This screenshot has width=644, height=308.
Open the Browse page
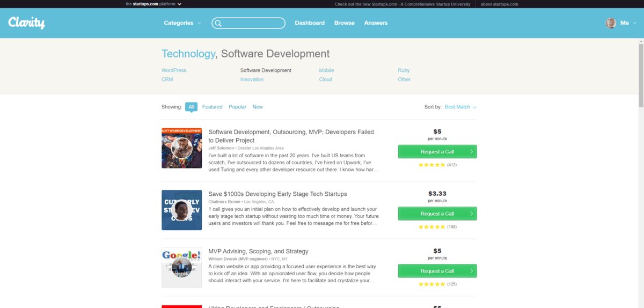click(x=345, y=23)
